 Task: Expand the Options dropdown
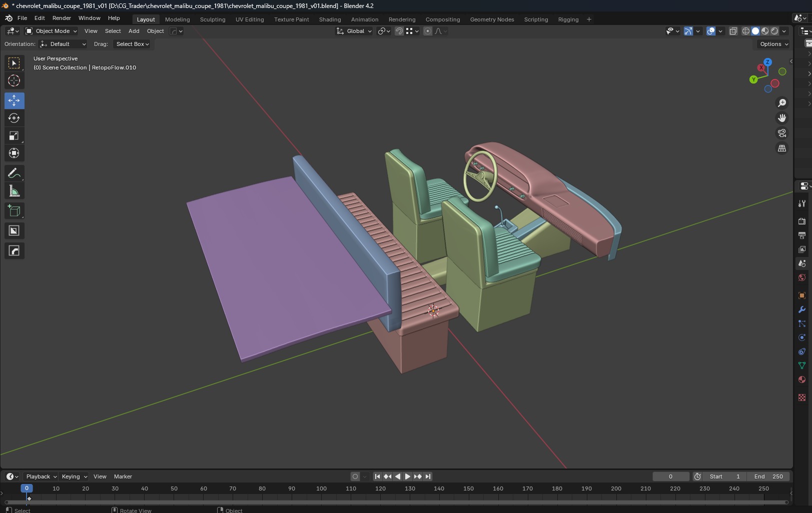coord(773,44)
